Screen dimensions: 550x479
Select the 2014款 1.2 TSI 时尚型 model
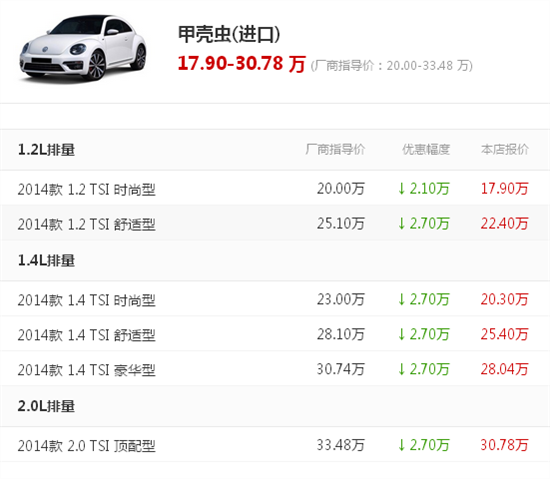(87, 189)
